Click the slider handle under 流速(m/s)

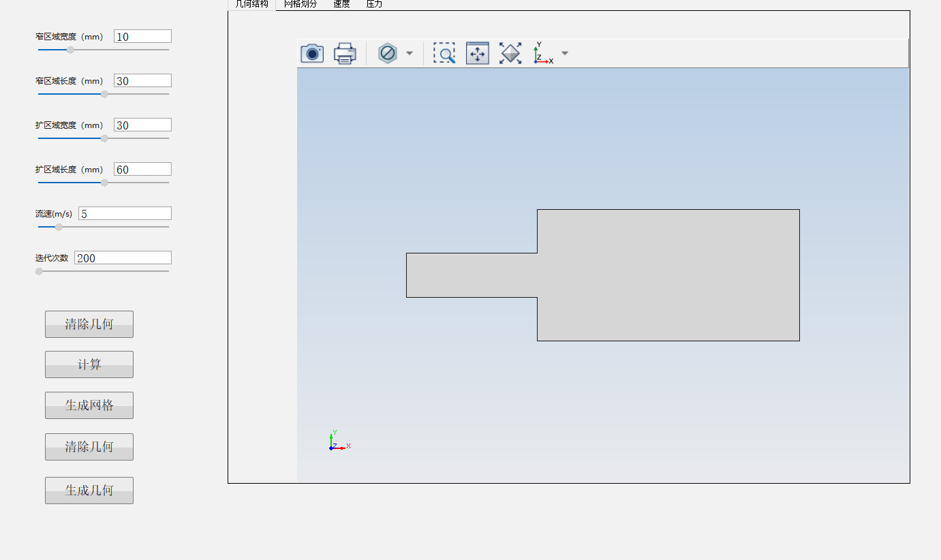[59, 227]
